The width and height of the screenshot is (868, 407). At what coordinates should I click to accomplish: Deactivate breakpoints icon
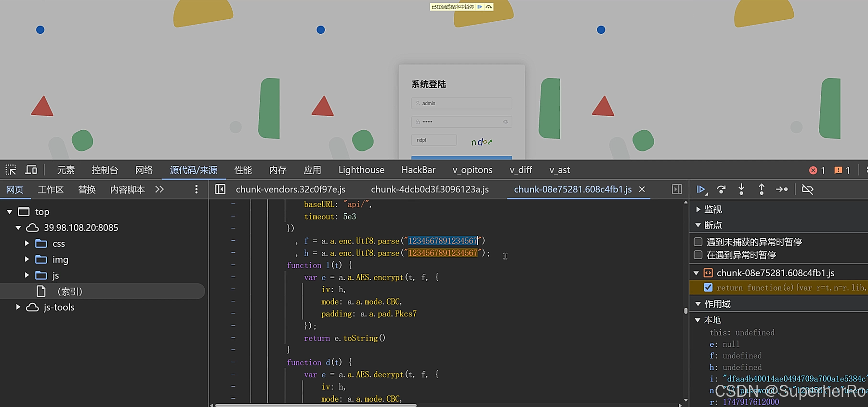pos(808,190)
